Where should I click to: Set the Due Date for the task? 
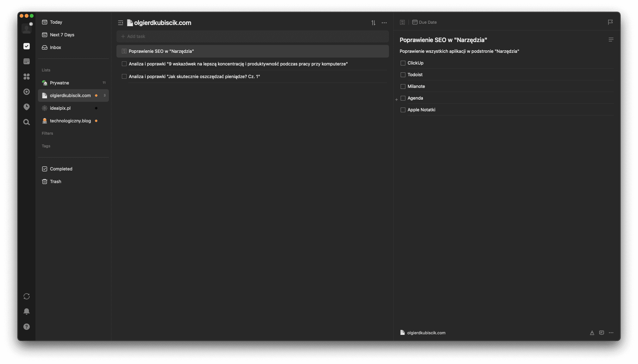click(x=424, y=22)
